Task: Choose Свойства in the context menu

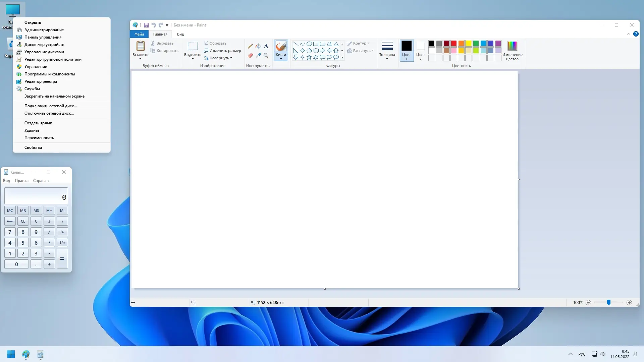Action: (x=33, y=147)
